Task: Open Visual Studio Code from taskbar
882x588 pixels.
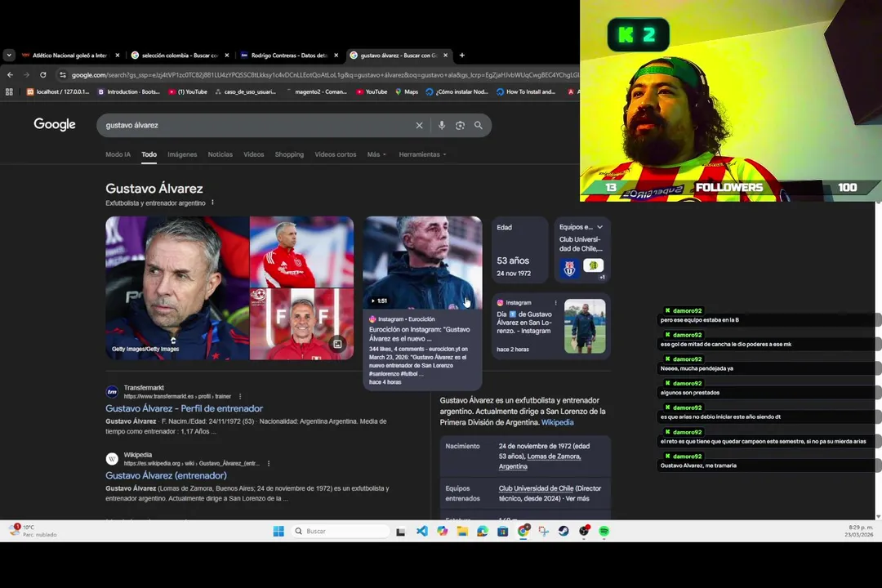Action: tap(422, 531)
